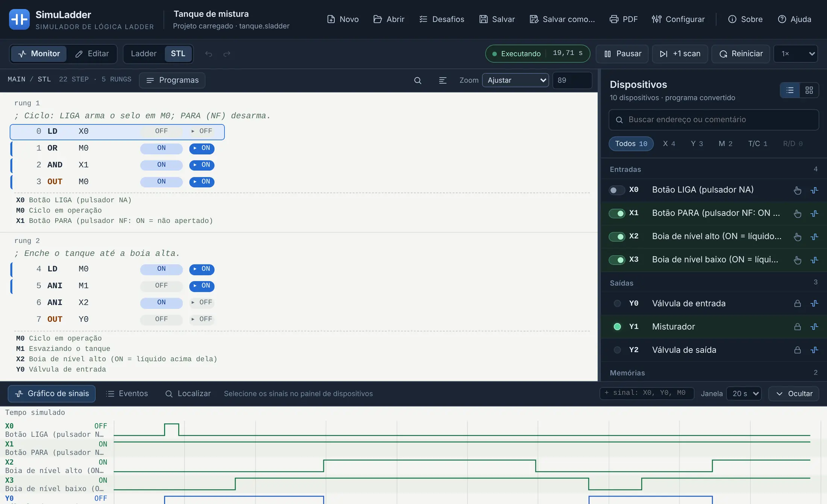Screen dimensions: 827x504
Task: Switch Dispositivos to list view
Action: point(790,90)
